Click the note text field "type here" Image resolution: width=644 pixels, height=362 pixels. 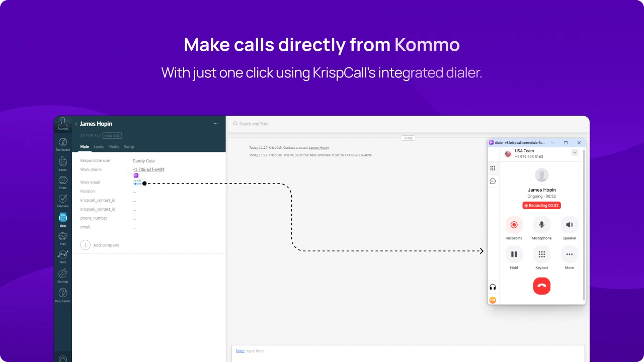255,351
